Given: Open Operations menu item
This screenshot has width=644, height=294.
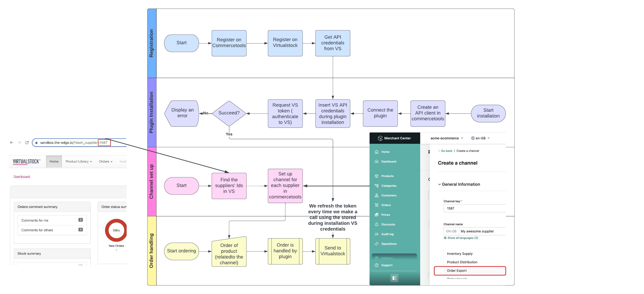Looking at the screenshot, I should [x=389, y=244].
